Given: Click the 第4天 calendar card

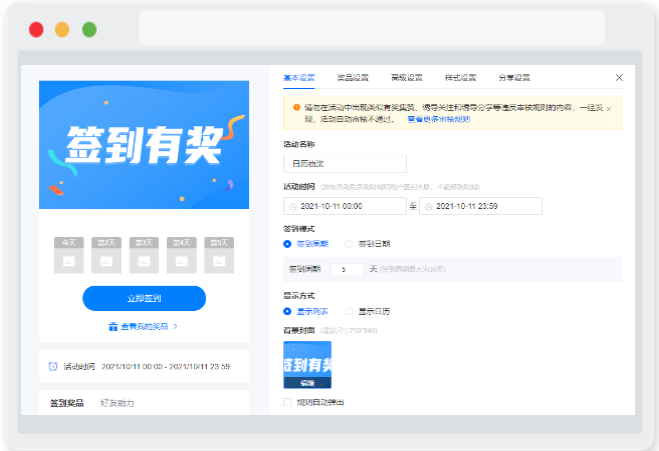Looking at the screenshot, I should pyautogui.click(x=182, y=255).
